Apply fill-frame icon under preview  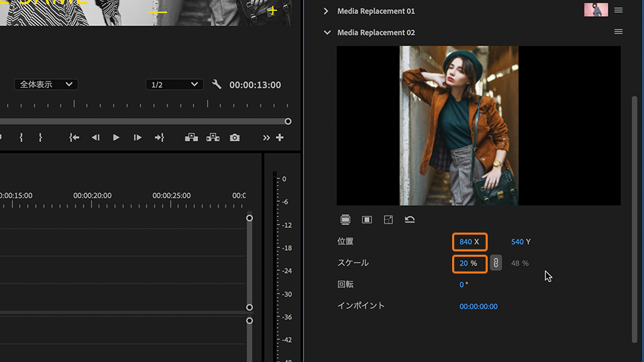[x=367, y=220]
